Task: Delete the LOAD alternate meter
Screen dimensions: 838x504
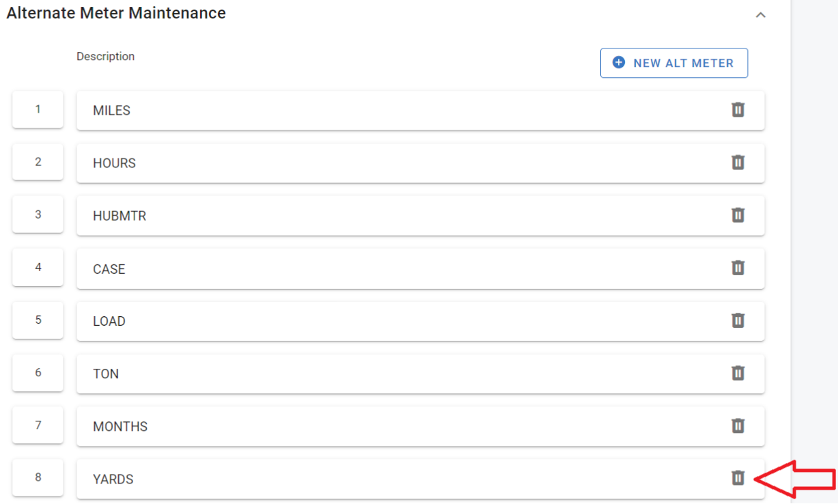Action: point(738,320)
